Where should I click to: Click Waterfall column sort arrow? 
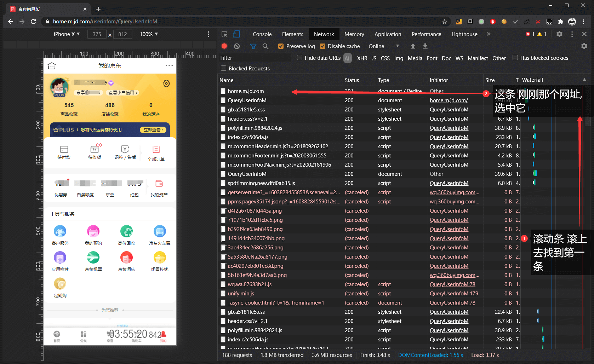click(584, 80)
